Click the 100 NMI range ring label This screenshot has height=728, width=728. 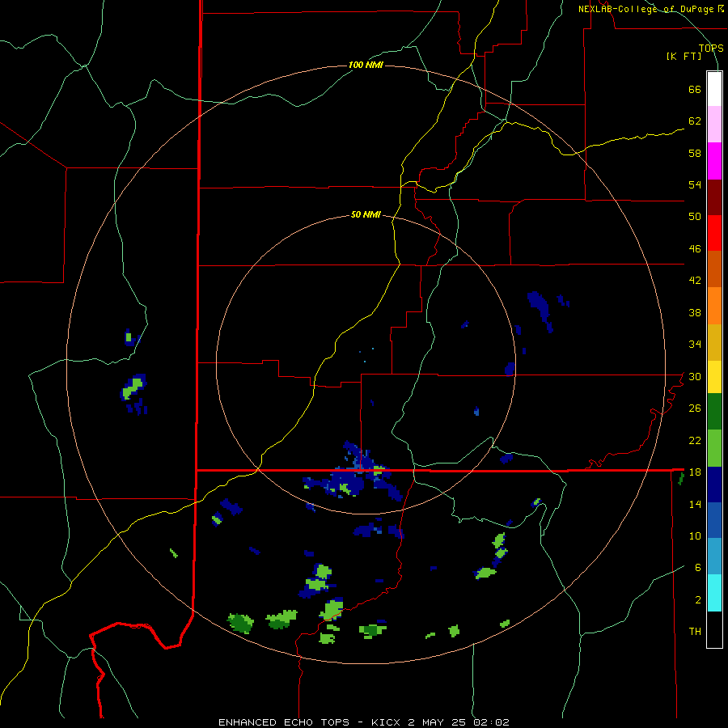click(366, 65)
